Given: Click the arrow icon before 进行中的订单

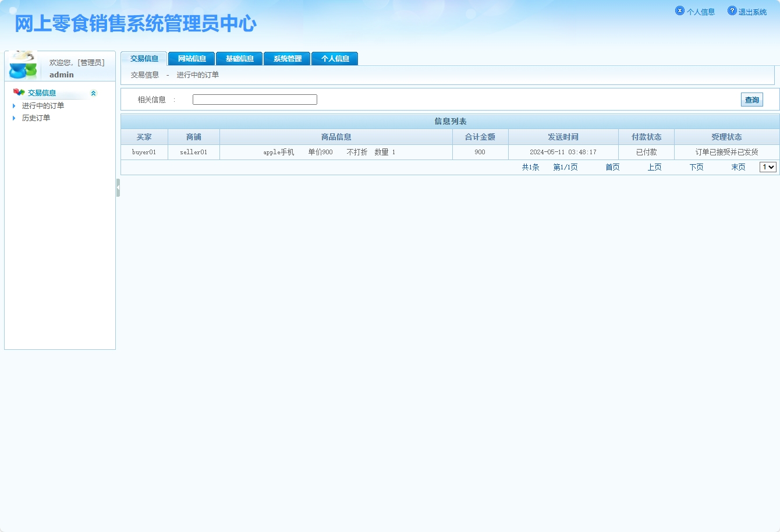Looking at the screenshot, I should tap(13, 105).
